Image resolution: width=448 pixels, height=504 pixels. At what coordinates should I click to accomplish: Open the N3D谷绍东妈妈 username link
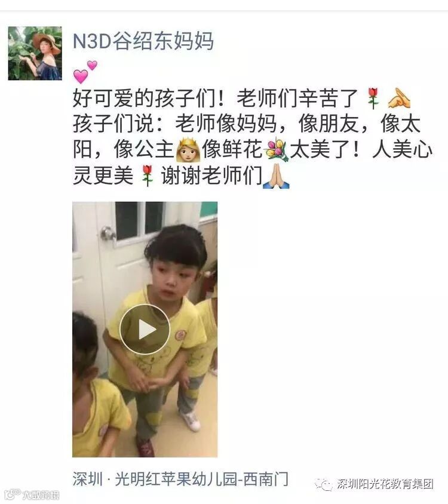click(143, 41)
